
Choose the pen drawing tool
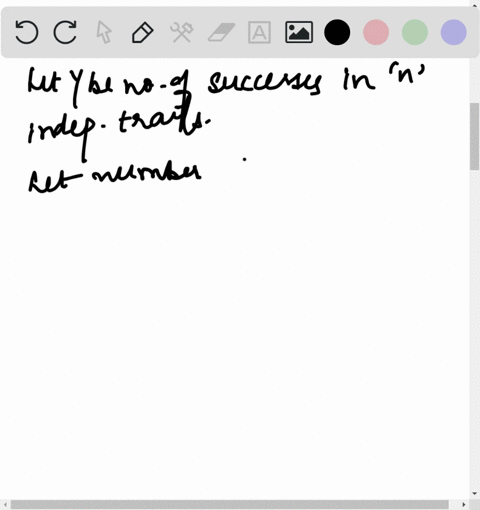click(x=143, y=32)
